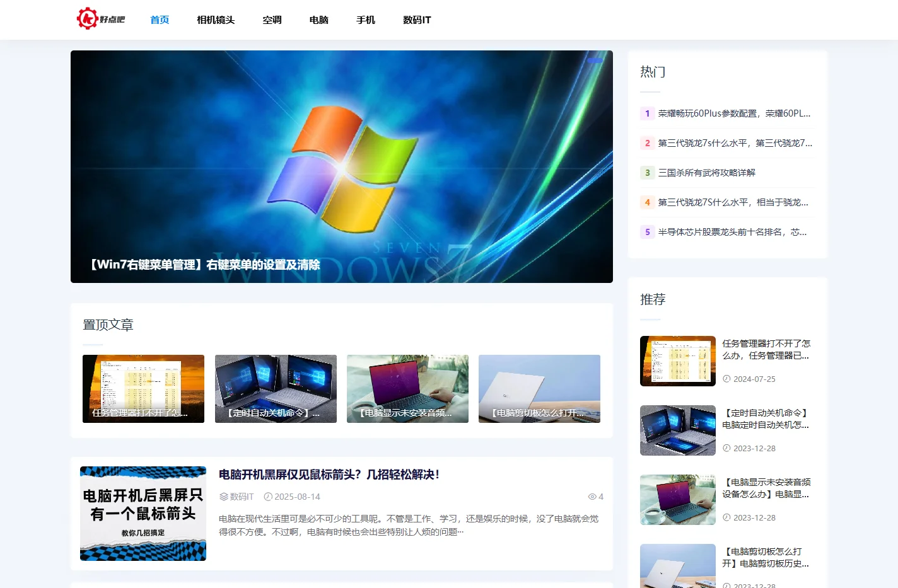
Task: Click the blue carousel indicator on the banner
Action: coord(595,61)
